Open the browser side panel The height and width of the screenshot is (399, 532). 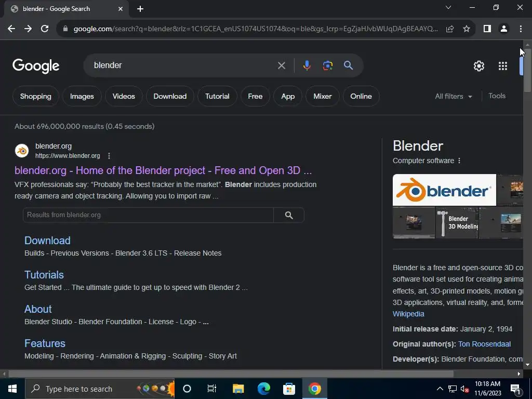click(x=487, y=29)
